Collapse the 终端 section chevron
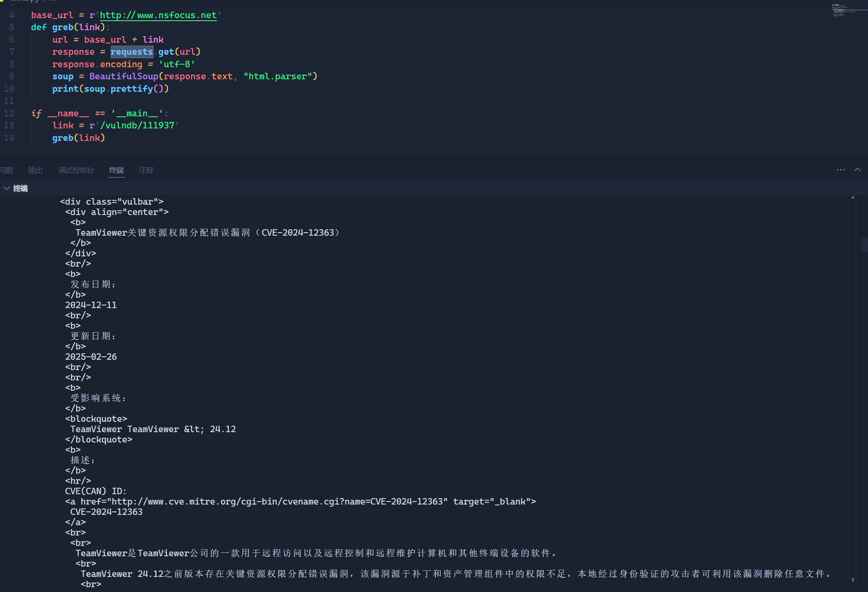Image resolution: width=868 pixels, height=592 pixels. pyautogui.click(x=7, y=188)
